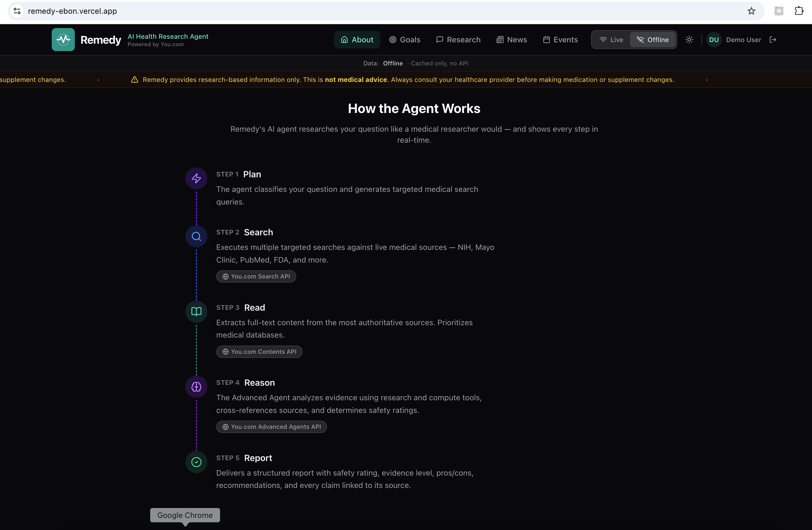Switch data mode to Live

pos(611,40)
